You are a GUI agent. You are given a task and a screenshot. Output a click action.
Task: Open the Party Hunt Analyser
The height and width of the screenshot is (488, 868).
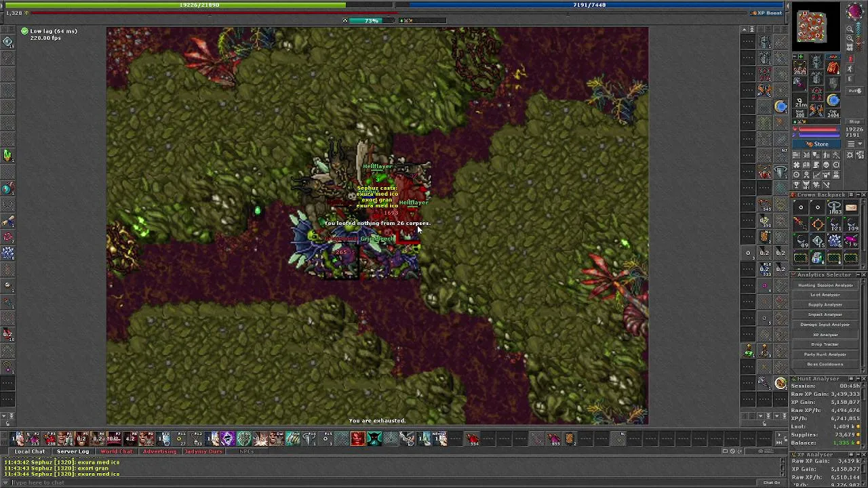pyautogui.click(x=825, y=354)
